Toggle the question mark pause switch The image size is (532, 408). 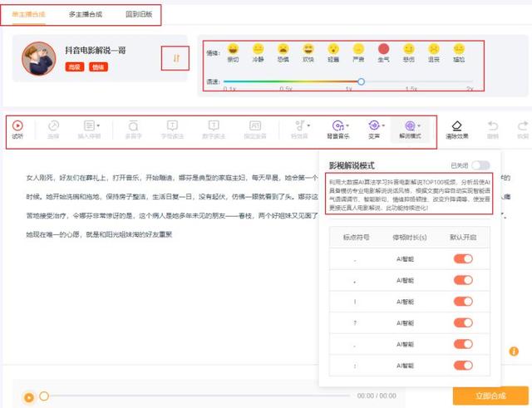(x=463, y=323)
